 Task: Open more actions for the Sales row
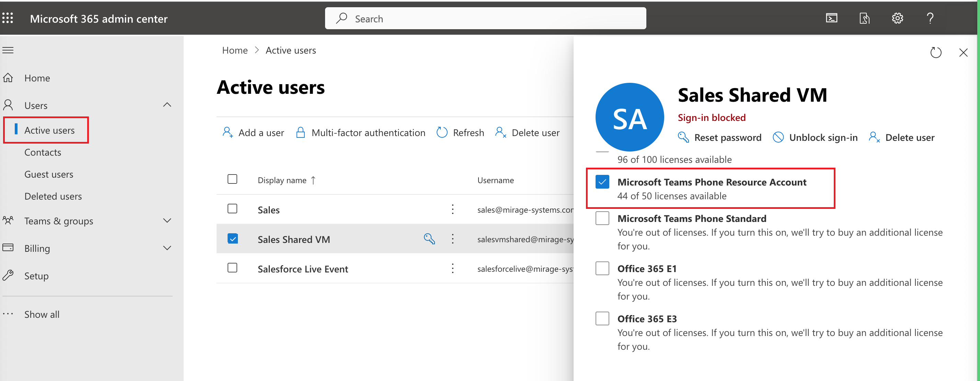point(453,209)
